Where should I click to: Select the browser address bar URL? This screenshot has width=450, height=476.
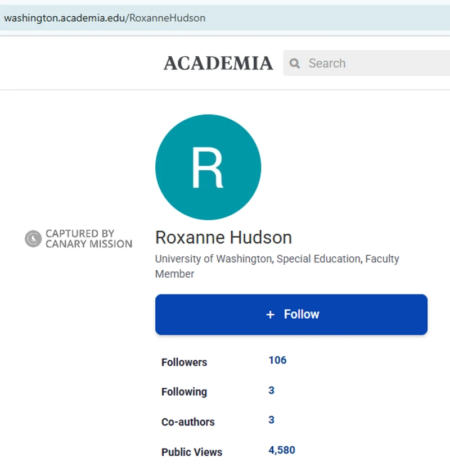pyautogui.click(x=105, y=17)
